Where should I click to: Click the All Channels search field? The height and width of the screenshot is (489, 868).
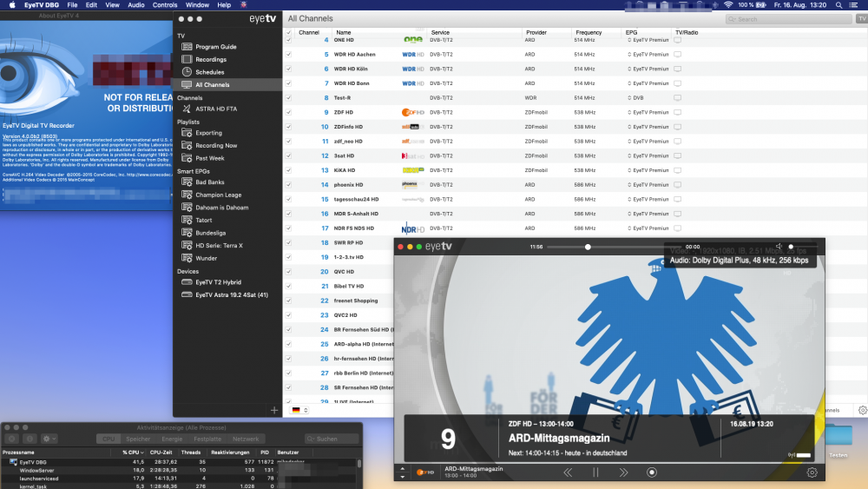click(x=789, y=19)
